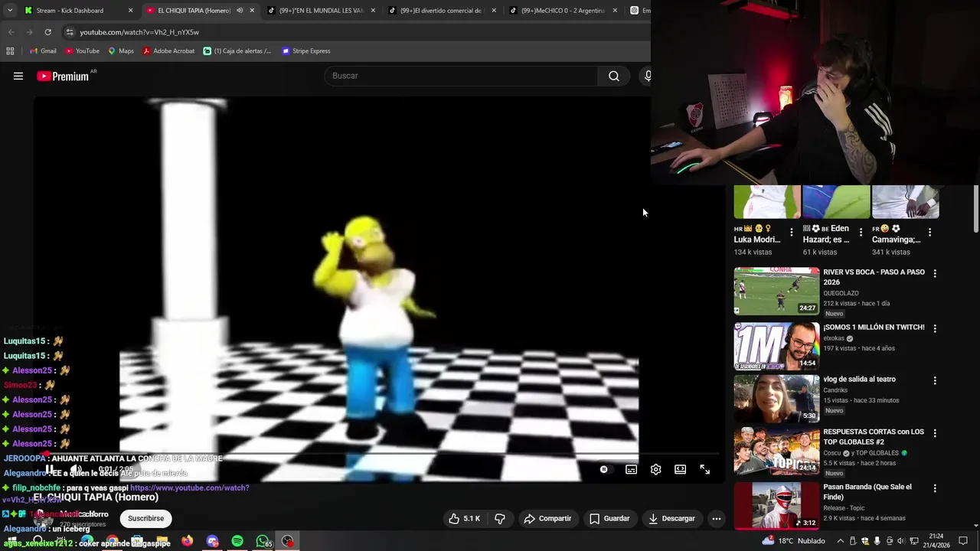Open the Camavinga short card title
Viewport: 980px width, 551px height.
896,234
